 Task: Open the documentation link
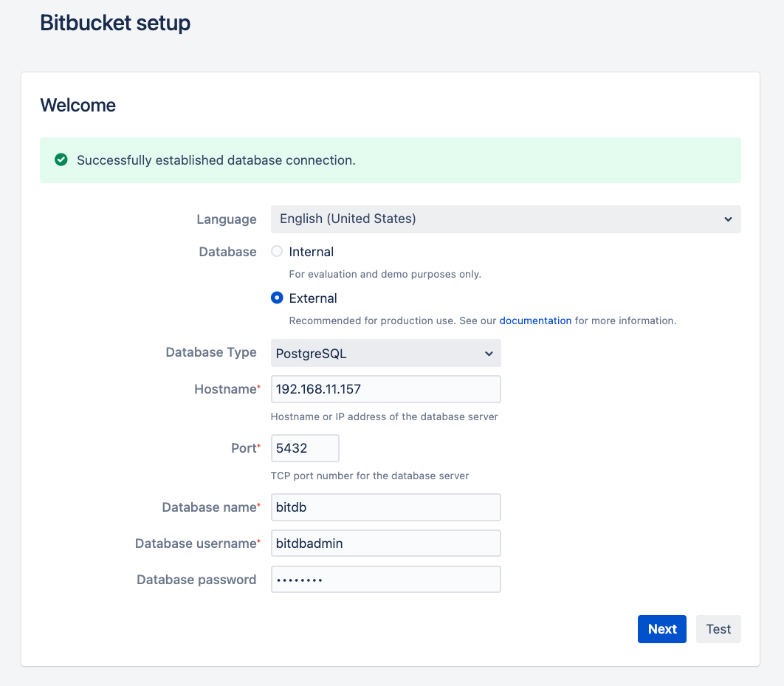[x=535, y=320]
